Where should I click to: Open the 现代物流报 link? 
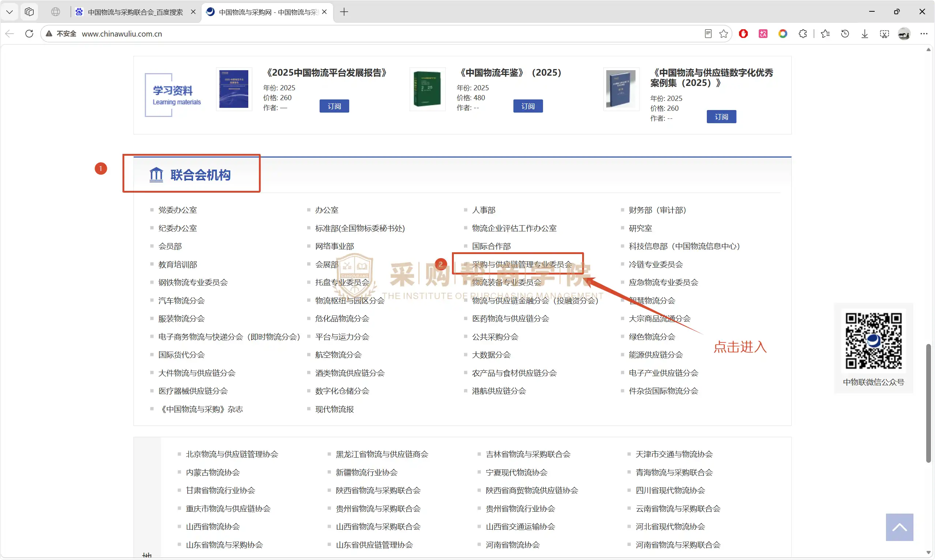(335, 409)
